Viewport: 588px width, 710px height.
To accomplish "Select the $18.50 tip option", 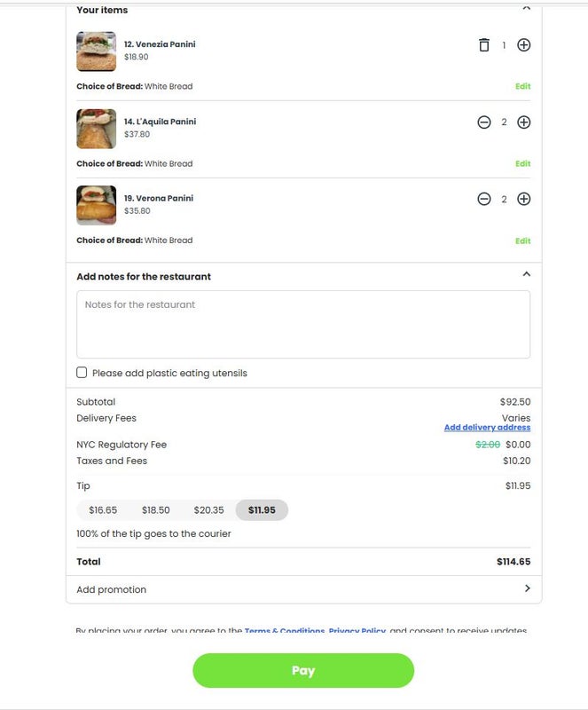I will pos(156,510).
